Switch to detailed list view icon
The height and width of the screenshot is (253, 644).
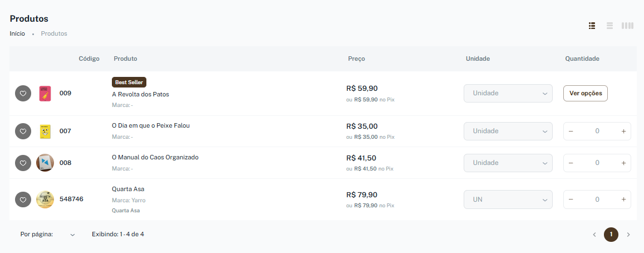[x=592, y=26]
